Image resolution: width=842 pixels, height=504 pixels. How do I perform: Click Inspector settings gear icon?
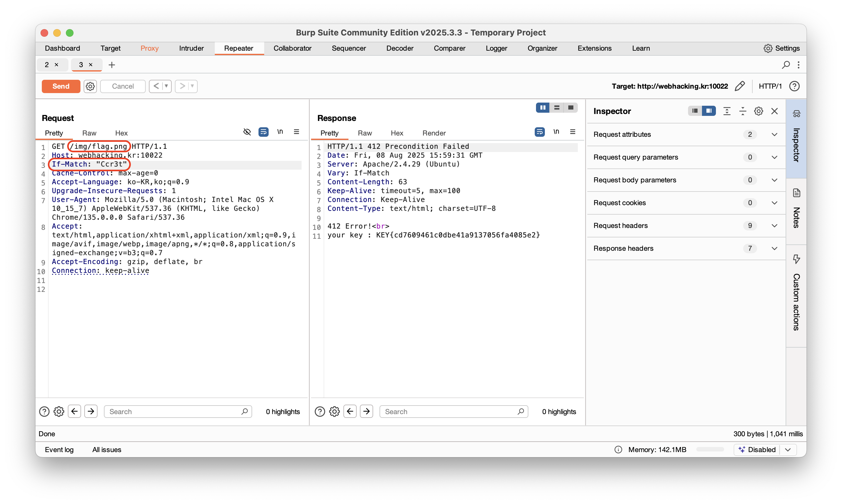pyautogui.click(x=758, y=111)
